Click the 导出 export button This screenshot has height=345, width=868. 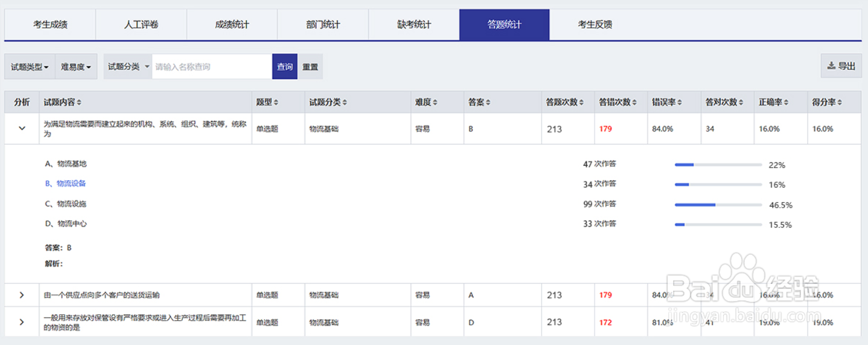click(841, 66)
